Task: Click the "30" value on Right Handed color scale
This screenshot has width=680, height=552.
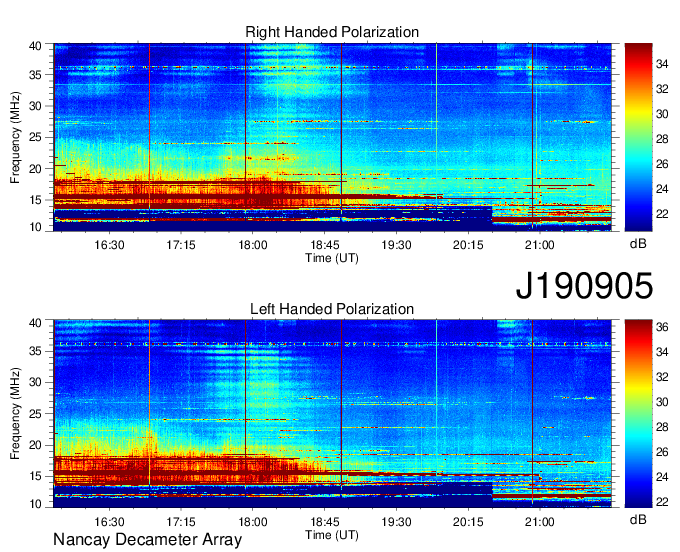Action: tap(662, 114)
